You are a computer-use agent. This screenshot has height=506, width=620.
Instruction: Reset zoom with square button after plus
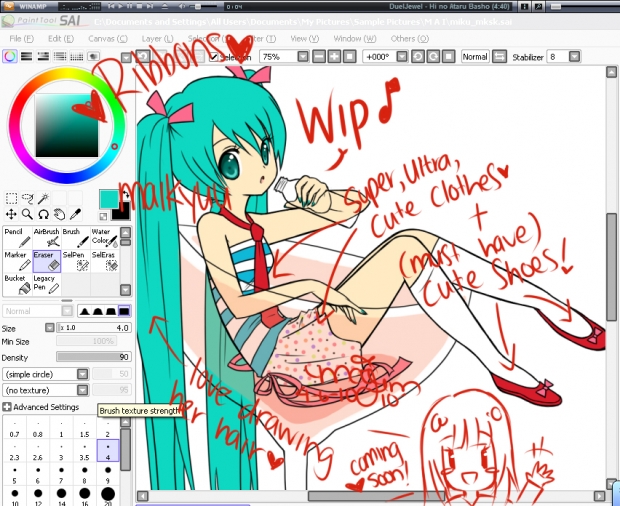[x=350, y=57]
